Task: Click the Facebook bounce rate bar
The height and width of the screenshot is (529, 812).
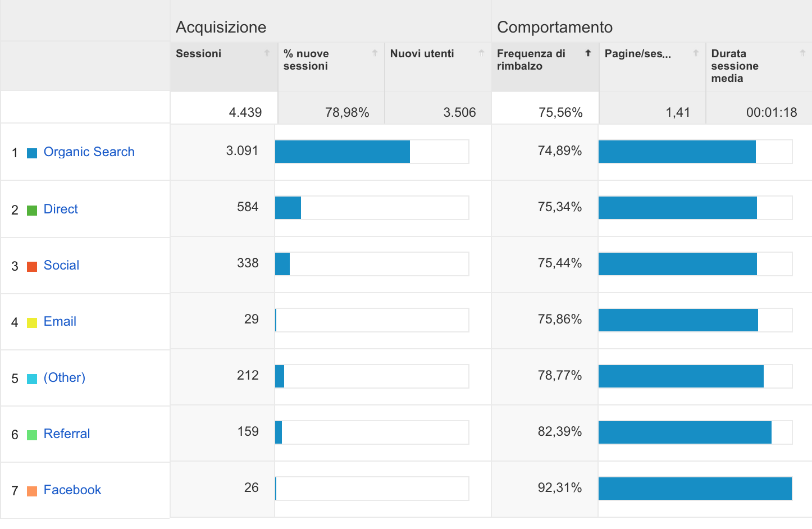Action: point(695,489)
